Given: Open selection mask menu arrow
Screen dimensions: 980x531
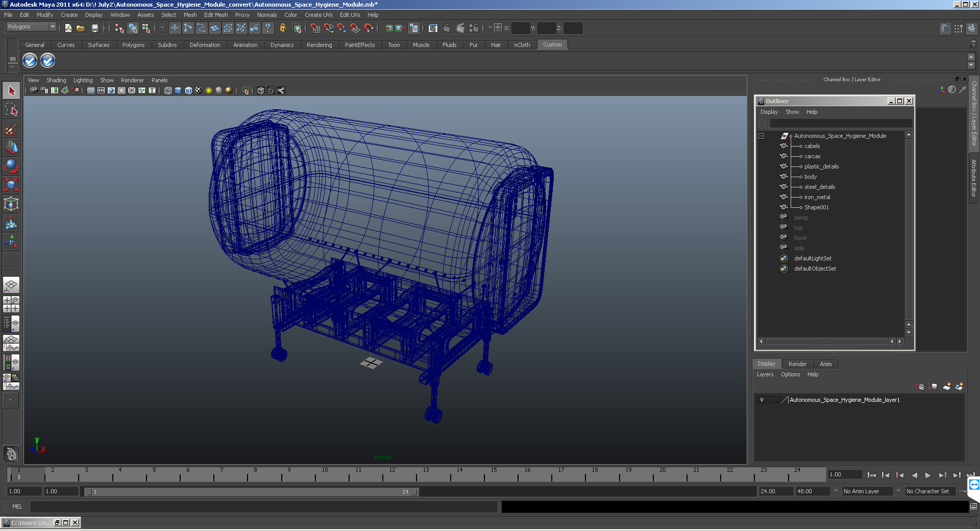Looking at the screenshot, I should coord(162,28).
